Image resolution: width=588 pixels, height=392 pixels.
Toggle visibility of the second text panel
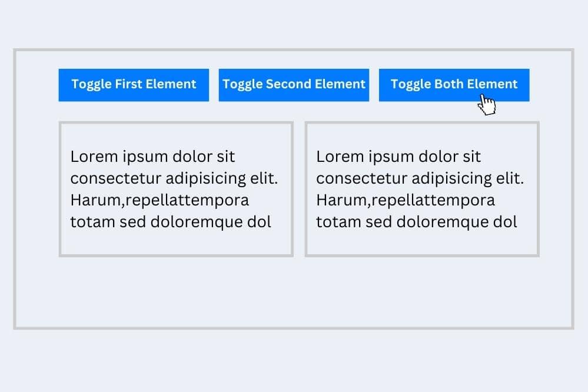pos(294,84)
